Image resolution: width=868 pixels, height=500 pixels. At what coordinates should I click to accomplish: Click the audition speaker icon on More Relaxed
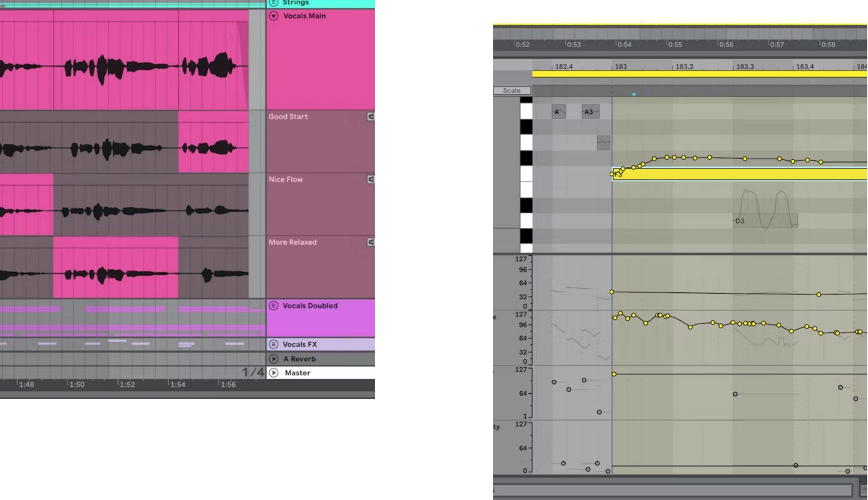pyautogui.click(x=371, y=242)
